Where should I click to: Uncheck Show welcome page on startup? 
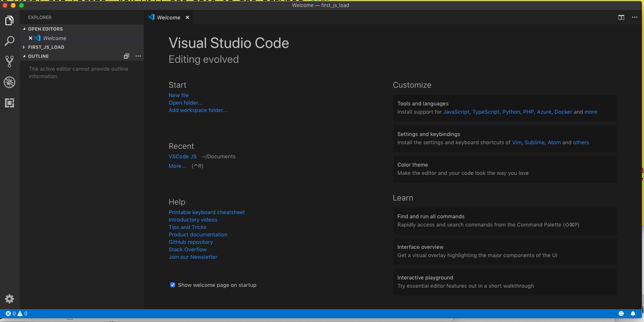(173, 285)
